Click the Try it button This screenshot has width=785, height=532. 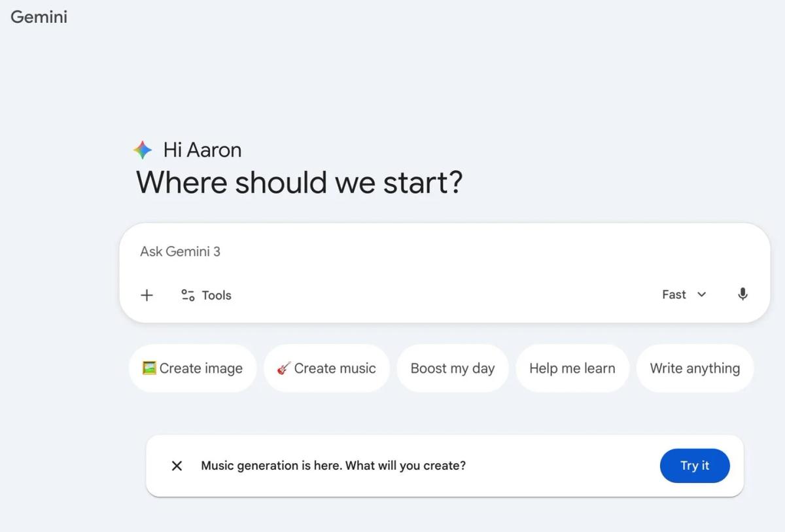coord(695,465)
